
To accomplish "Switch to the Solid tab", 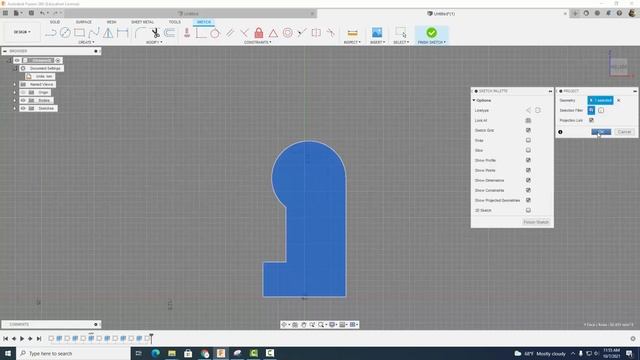I will point(55,22).
